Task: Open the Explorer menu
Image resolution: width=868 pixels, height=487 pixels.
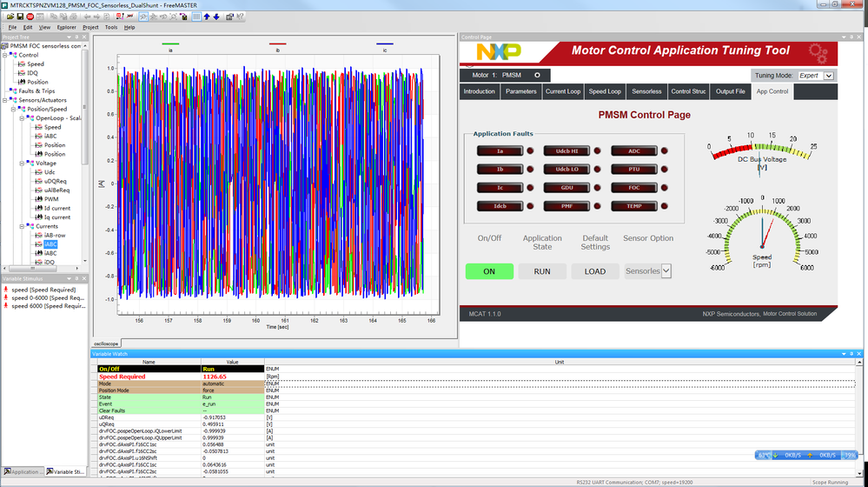Action: tap(66, 27)
